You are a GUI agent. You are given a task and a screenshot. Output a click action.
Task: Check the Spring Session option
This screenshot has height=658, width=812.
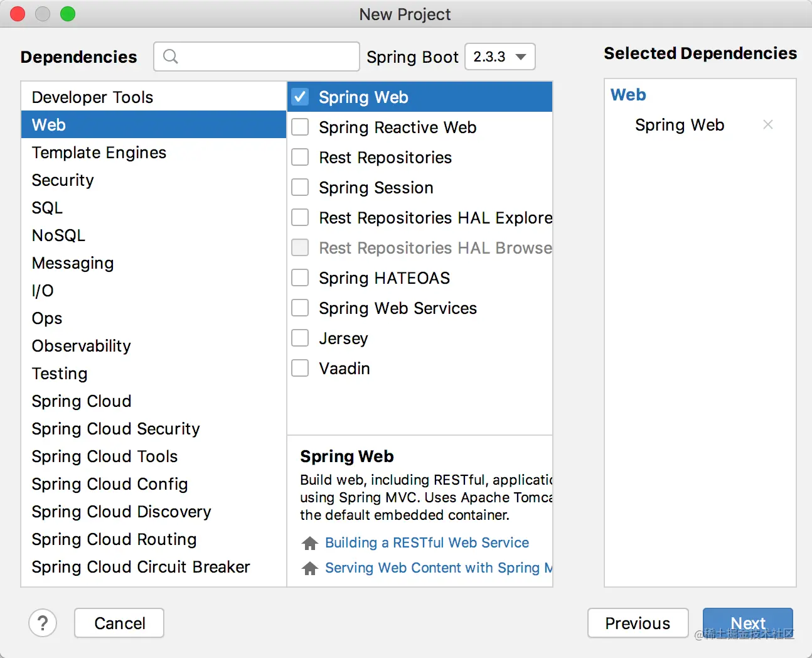click(x=301, y=188)
